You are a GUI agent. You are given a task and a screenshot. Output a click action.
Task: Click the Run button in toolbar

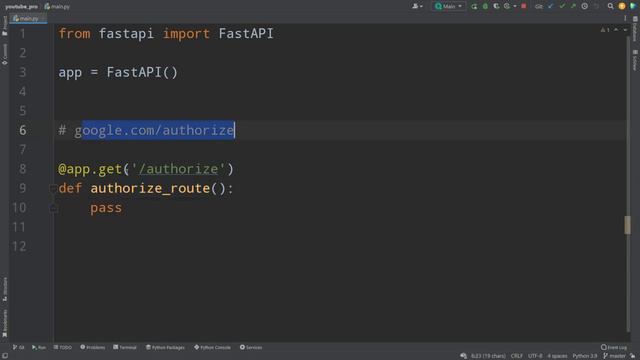(x=474, y=6)
